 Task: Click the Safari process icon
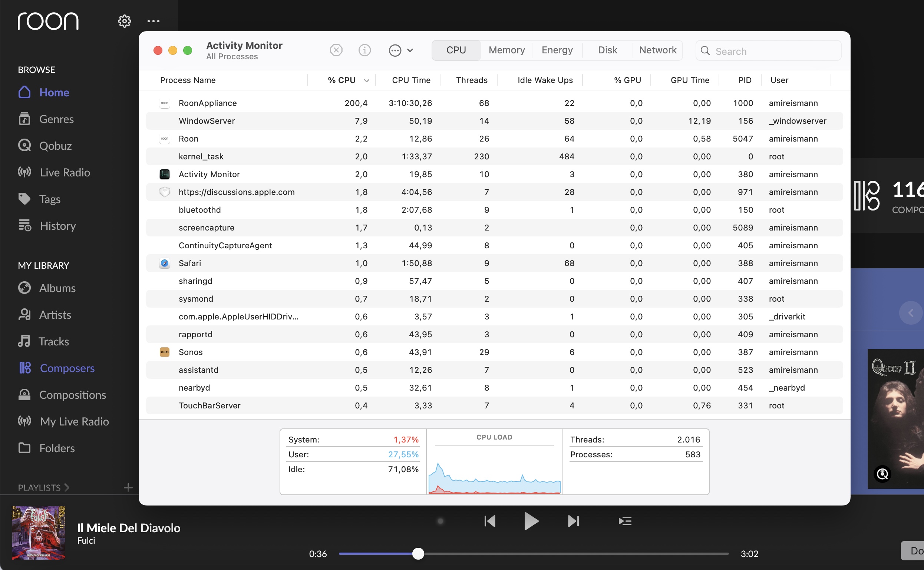[x=164, y=263]
